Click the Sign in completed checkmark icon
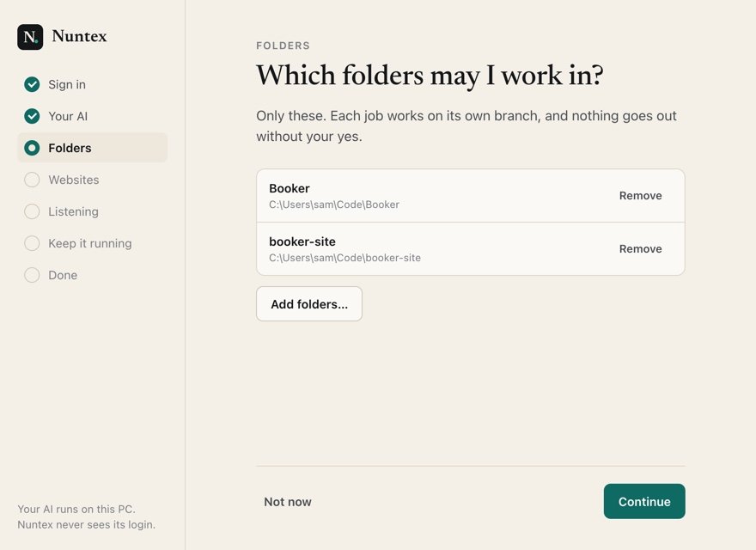Screen dimensions: 756x550 [x=32, y=84]
